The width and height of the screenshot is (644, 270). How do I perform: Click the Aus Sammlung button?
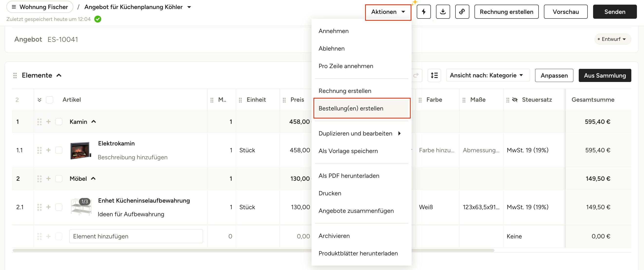(x=605, y=75)
